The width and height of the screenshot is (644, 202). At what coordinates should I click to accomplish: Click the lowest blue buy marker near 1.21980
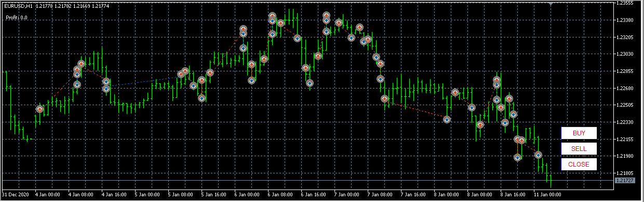tap(517, 157)
